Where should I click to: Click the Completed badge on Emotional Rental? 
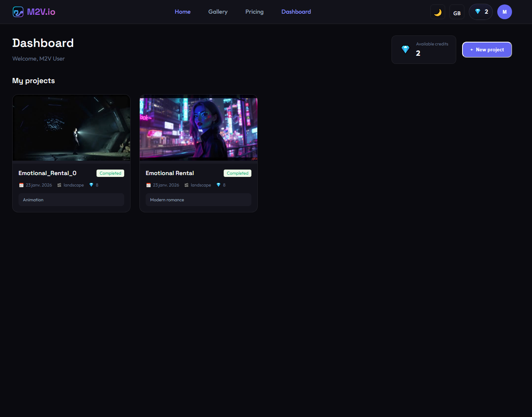click(x=237, y=173)
